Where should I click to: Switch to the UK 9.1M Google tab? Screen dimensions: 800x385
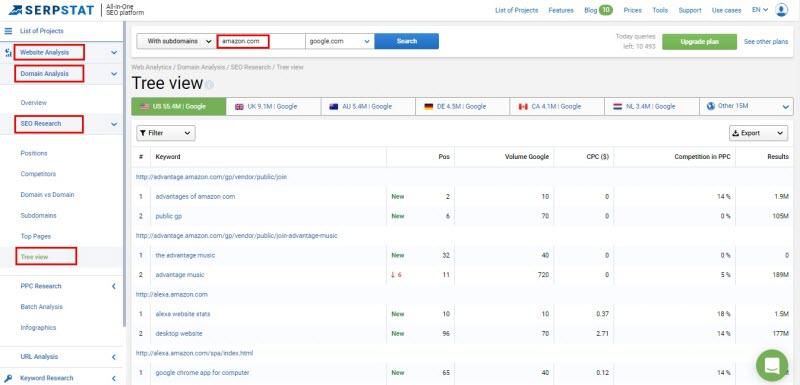pyautogui.click(x=273, y=107)
